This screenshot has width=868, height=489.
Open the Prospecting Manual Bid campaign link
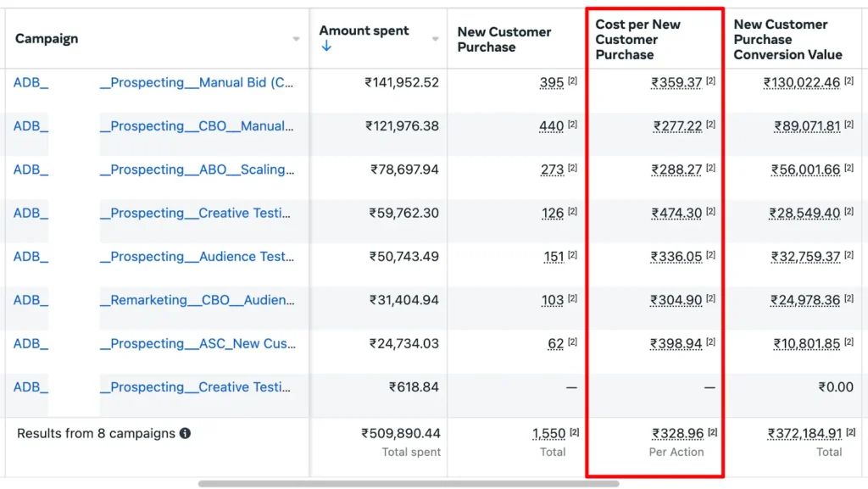pyautogui.click(x=197, y=82)
